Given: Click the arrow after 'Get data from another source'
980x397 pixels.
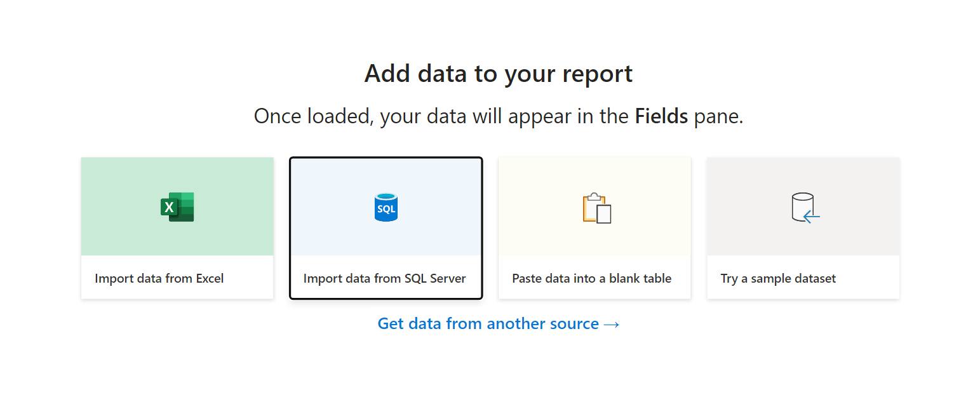Looking at the screenshot, I should (x=612, y=324).
